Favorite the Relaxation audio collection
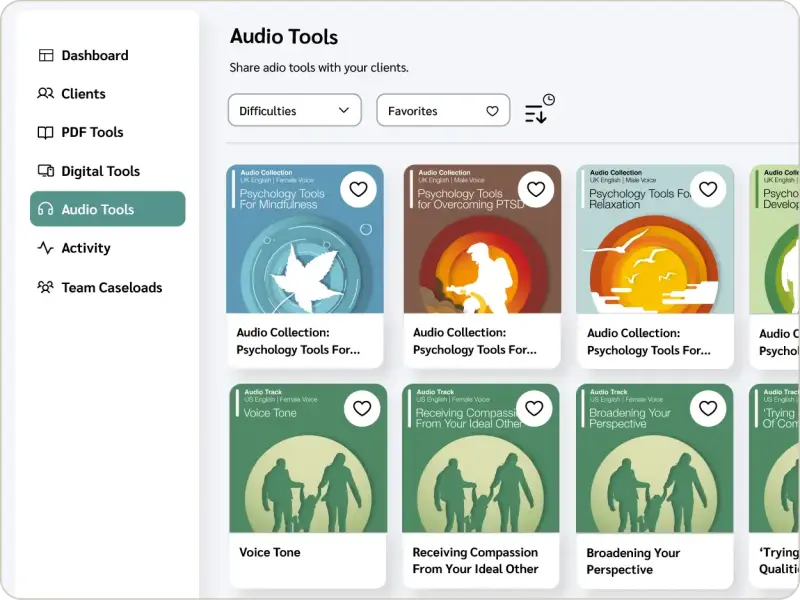Viewport: 800px width, 600px height. pos(708,189)
